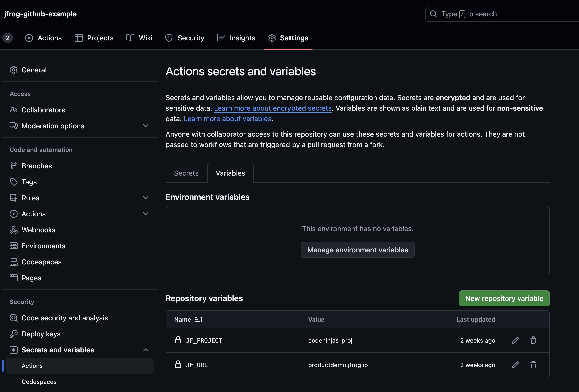Click Manage environment variables button
Viewport: 579px width, 392px height.
click(357, 250)
